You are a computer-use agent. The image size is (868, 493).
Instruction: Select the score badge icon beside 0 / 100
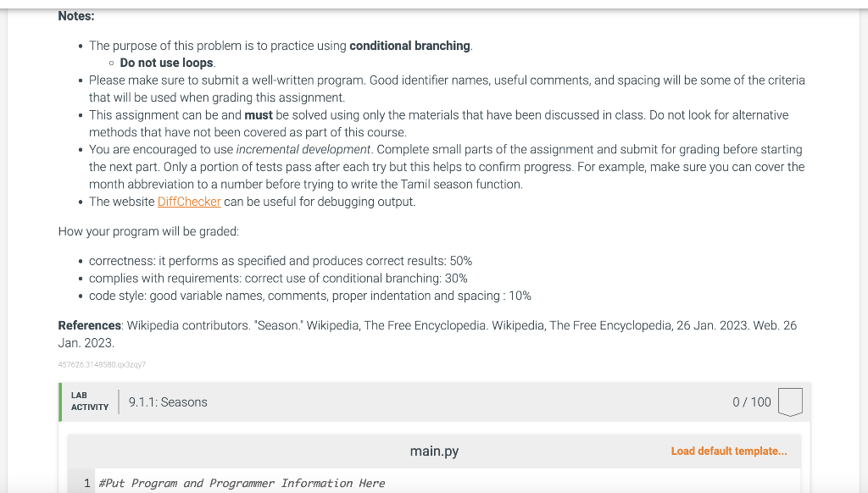point(790,402)
